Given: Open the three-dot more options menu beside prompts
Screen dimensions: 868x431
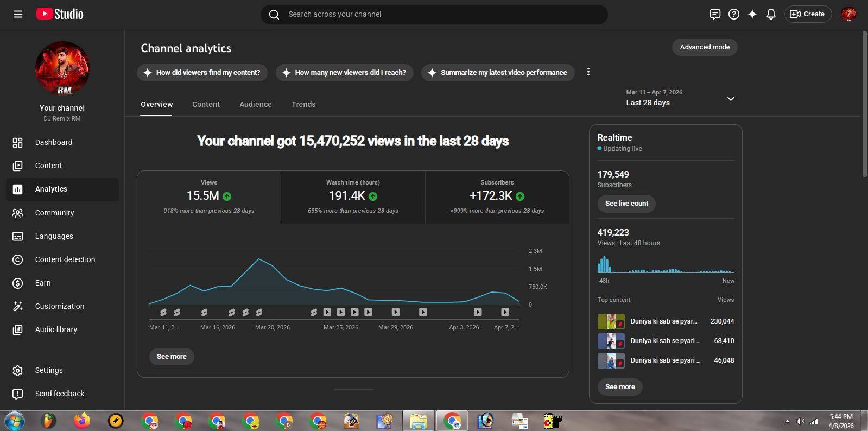Looking at the screenshot, I should click(588, 72).
